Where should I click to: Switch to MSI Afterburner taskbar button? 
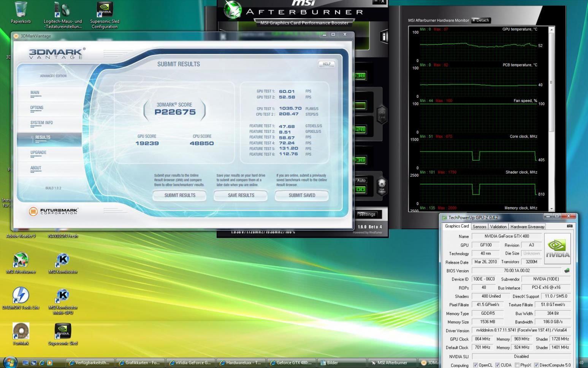click(392, 363)
